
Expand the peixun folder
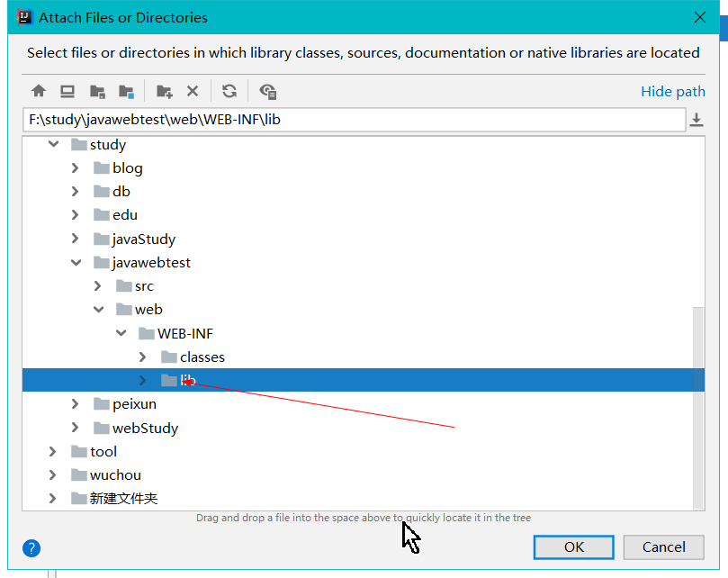click(76, 403)
